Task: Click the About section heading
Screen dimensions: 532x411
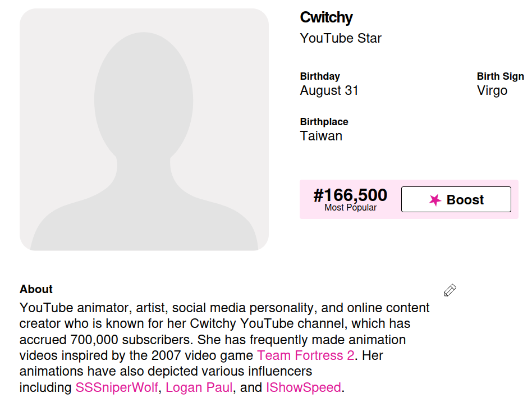Action: [x=36, y=289]
